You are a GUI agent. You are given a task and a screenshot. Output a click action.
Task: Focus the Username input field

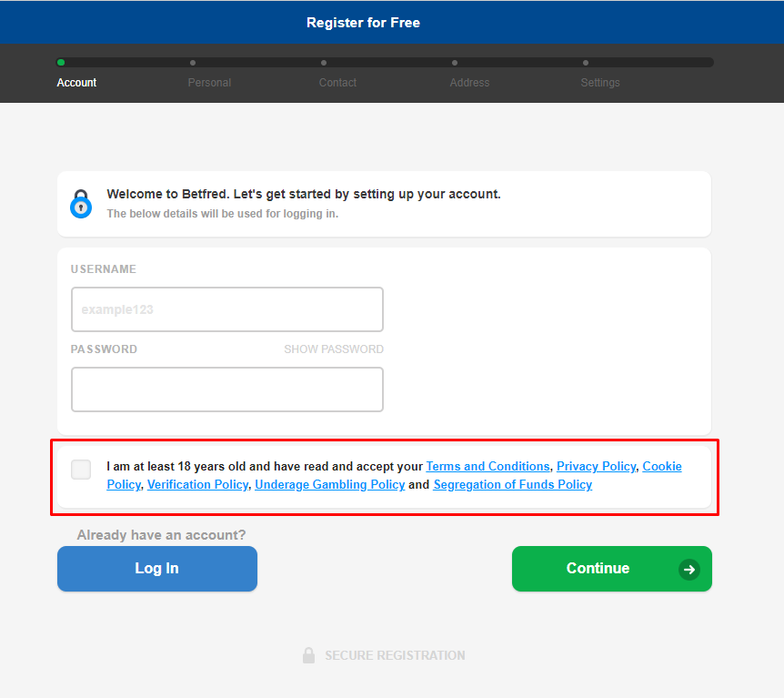[227, 309]
